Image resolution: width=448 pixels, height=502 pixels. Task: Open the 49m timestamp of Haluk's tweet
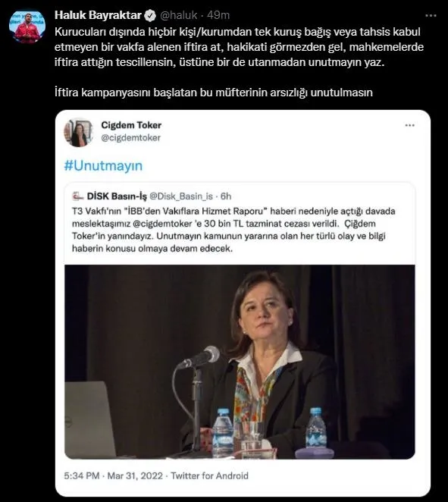click(218, 15)
